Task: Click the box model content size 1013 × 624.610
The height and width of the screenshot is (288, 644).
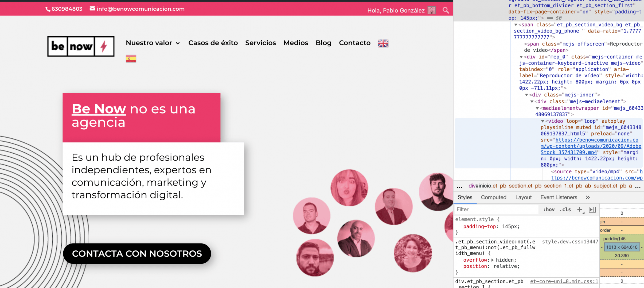Action: pos(622,247)
